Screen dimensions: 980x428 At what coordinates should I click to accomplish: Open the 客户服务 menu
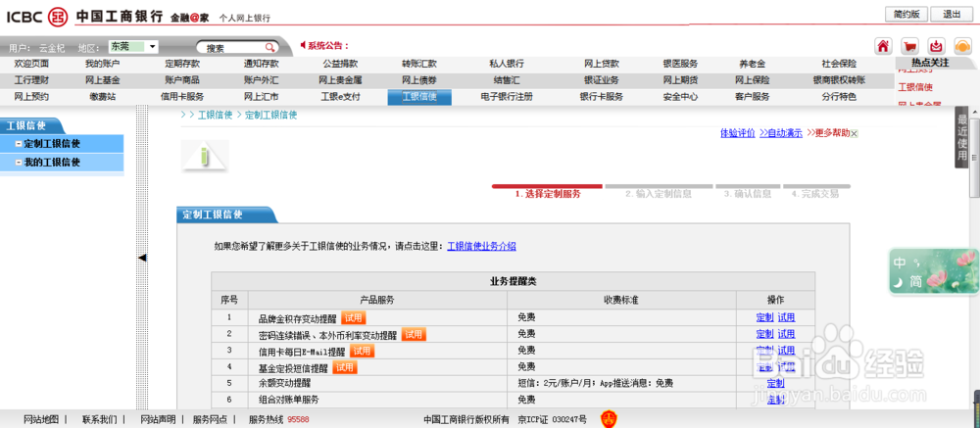coord(753,97)
